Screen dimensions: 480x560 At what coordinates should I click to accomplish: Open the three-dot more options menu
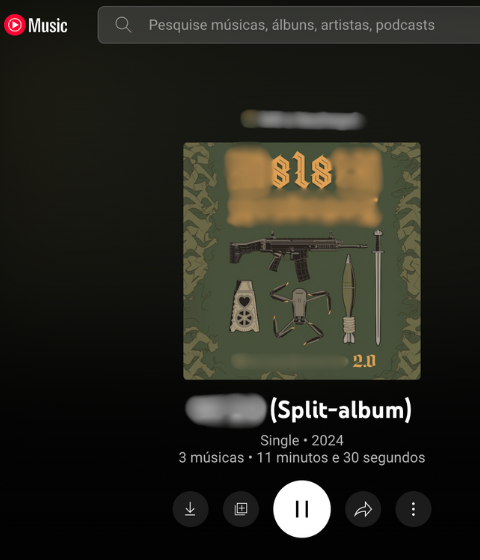tap(413, 509)
